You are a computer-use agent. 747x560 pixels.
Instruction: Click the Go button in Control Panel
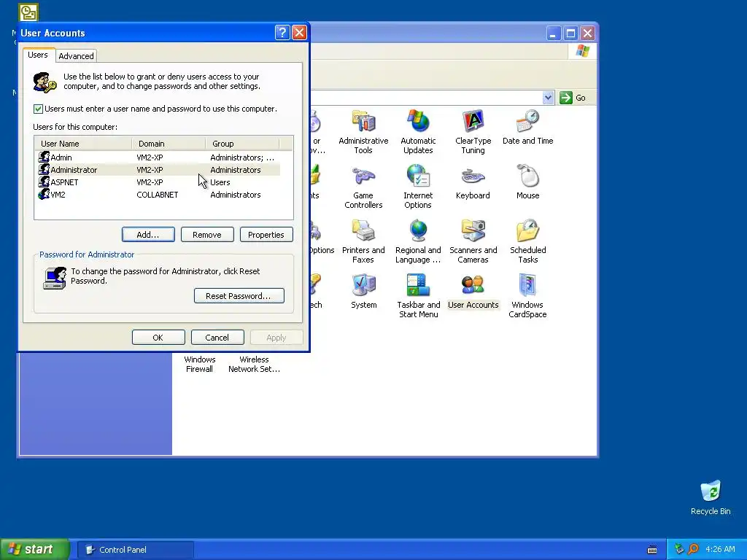573,98
